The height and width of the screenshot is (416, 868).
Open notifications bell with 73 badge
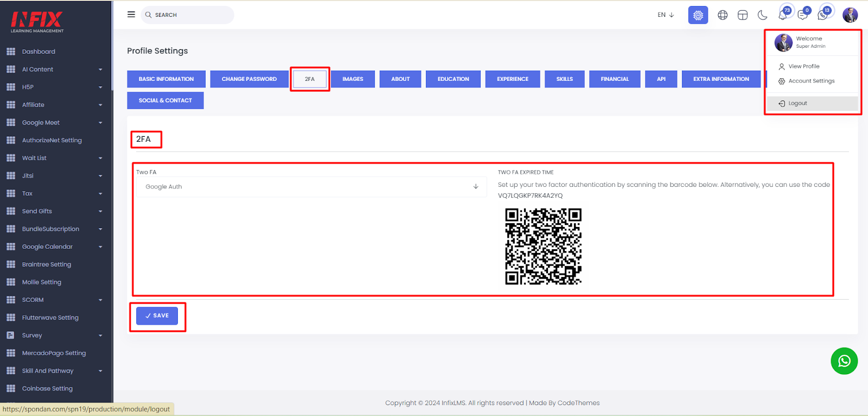(x=783, y=14)
